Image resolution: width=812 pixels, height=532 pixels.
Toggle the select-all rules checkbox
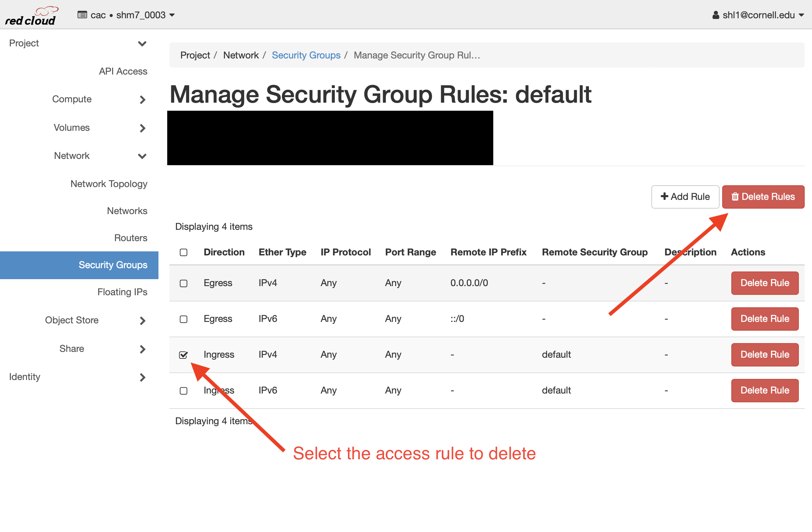click(x=184, y=252)
